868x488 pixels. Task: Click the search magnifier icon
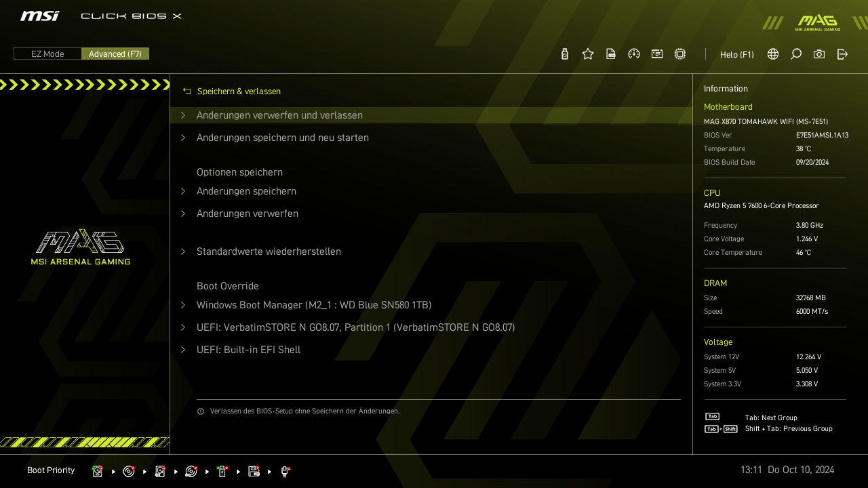click(x=796, y=54)
